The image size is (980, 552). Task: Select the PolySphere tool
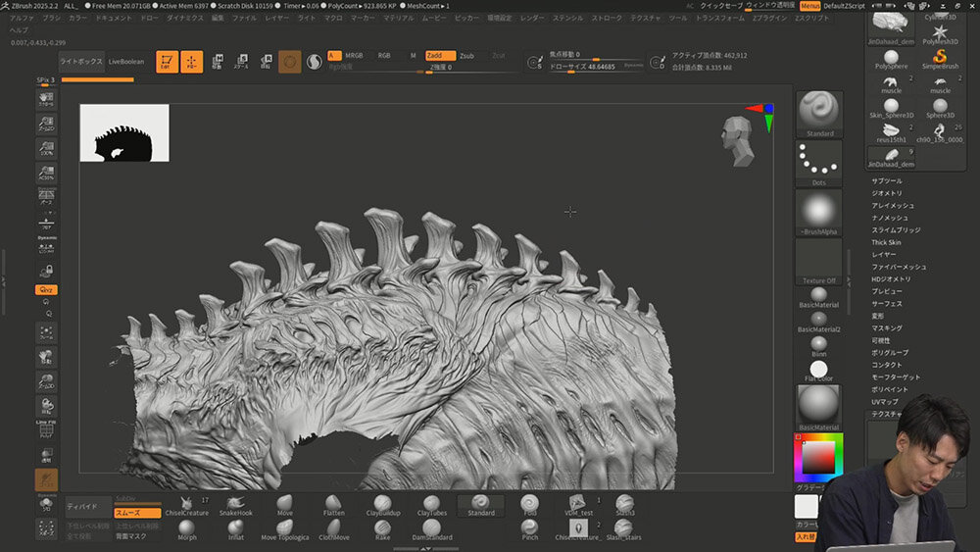(x=891, y=60)
